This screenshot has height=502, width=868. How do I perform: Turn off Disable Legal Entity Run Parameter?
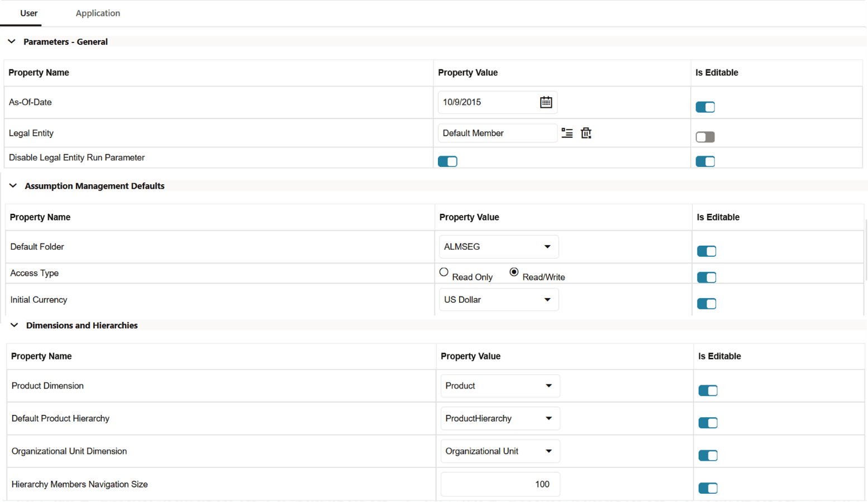(447, 161)
